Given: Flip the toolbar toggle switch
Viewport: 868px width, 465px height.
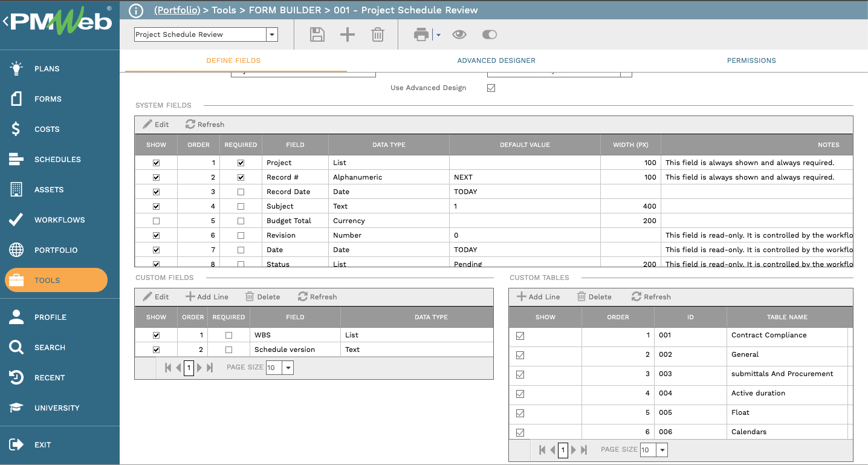Looking at the screenshot, I should tap(490, 34).
